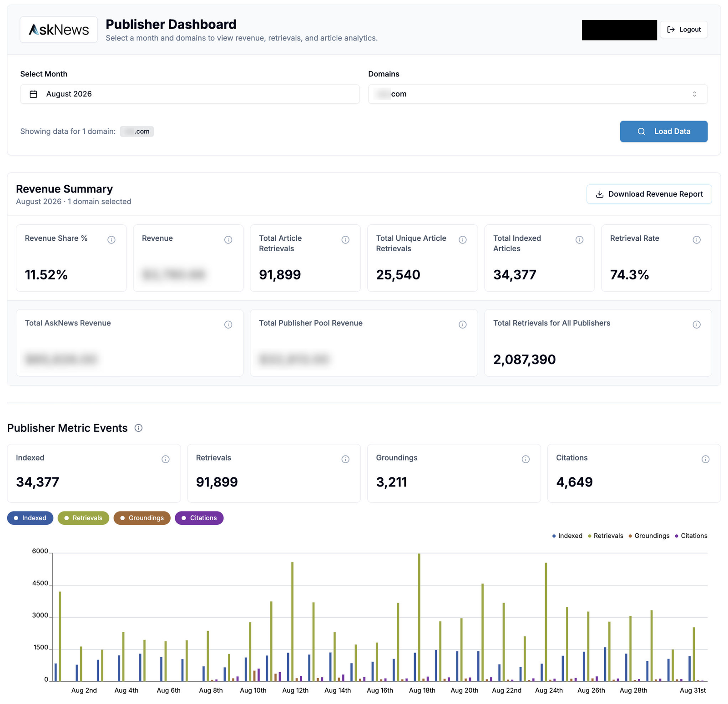Click Retrievals in the chart legend
Viewport: 728px width, 704px height.
point(606,536)
